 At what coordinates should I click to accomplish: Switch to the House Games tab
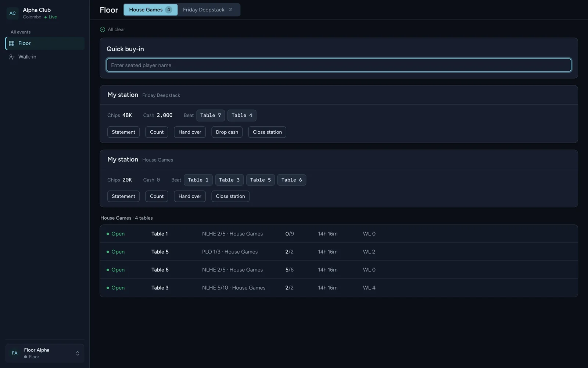coord(151,10)
